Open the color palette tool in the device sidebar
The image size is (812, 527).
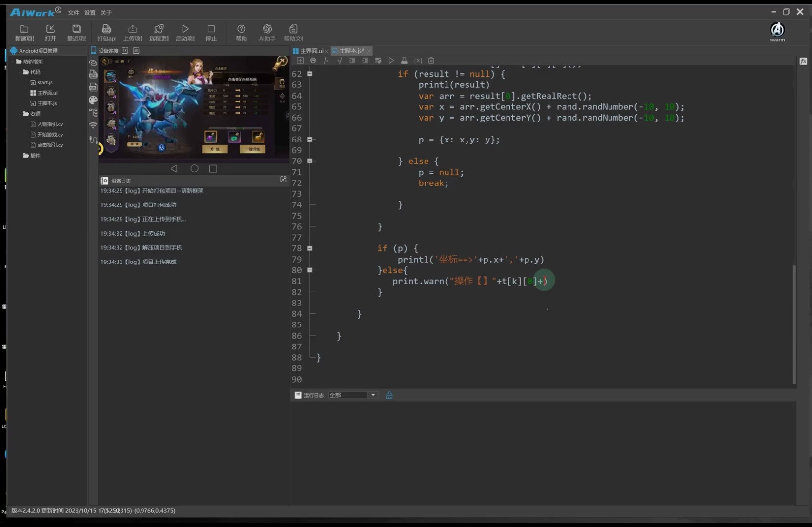pos(93,100)
